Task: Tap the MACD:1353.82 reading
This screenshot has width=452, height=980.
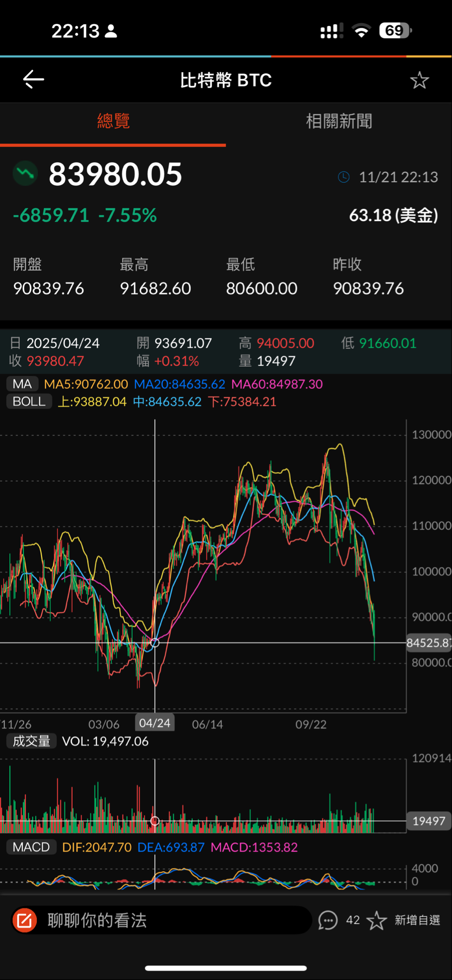Action: [x=254, y=847]
